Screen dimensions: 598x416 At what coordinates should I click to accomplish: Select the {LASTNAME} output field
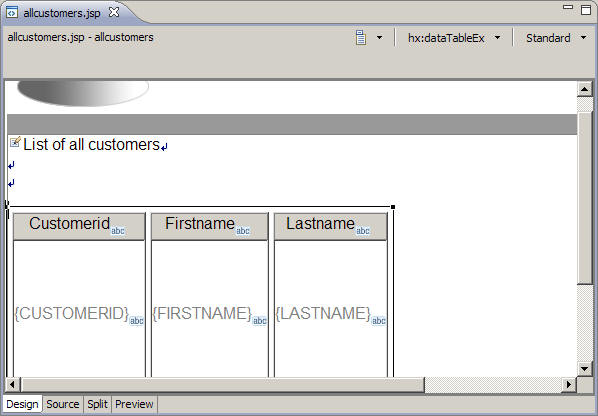click(x=323, y=313)
